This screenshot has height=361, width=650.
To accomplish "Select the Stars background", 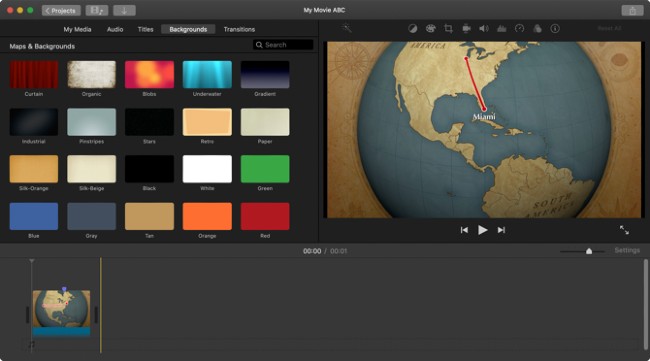I will pos(149,122).
